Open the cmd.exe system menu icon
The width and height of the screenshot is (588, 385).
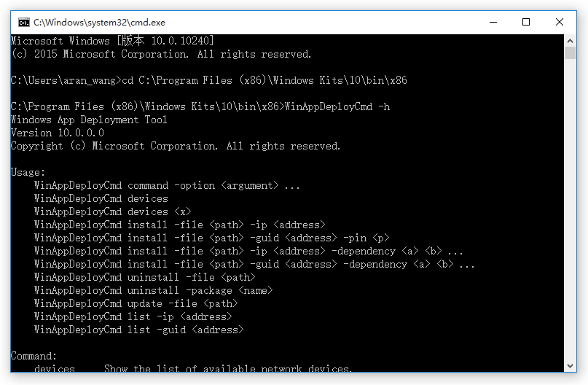[x=23, y=23]
